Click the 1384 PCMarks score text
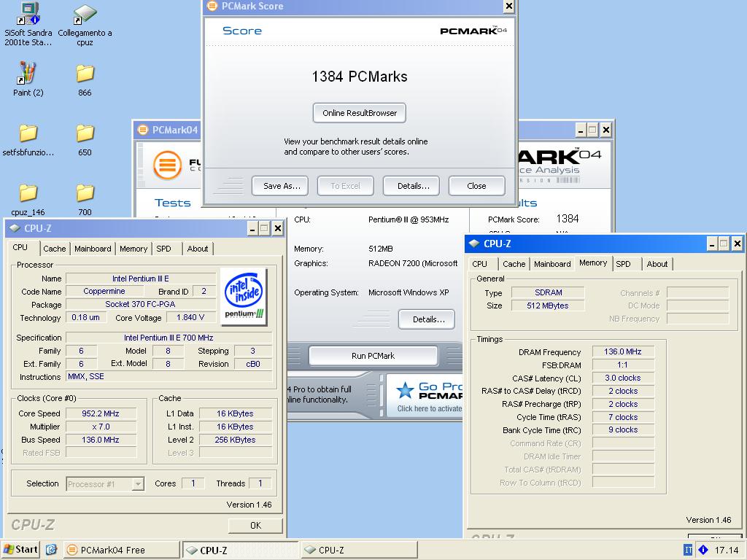Image resolution: width=747 pixels, height=560 pixels. (359, 77)
